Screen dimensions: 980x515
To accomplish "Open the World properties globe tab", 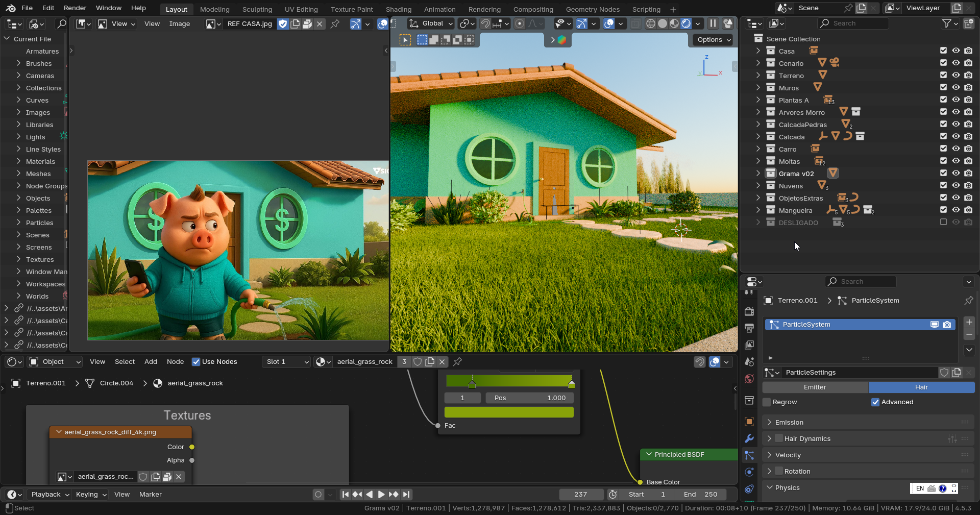I will [x=749, y=379].
